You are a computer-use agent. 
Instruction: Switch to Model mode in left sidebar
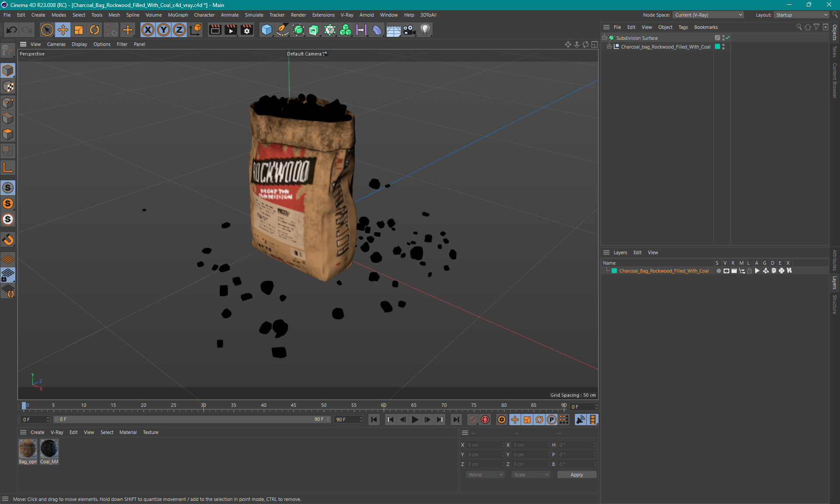tap(8, 70)
